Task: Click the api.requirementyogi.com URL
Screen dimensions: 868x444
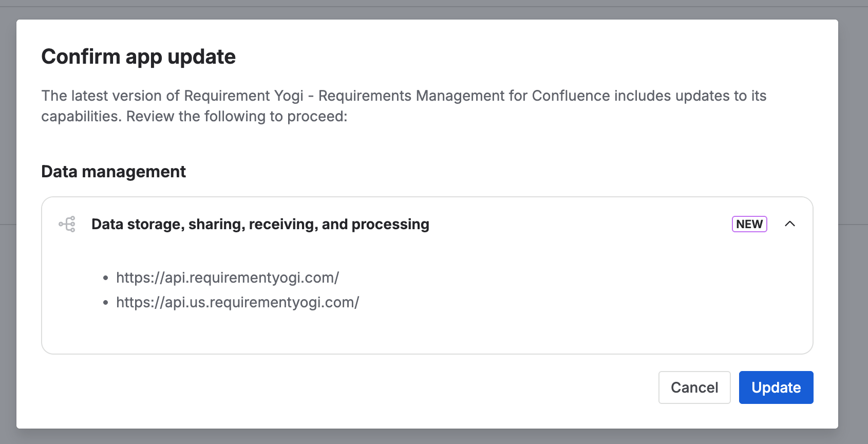Action: tap(228, 277)
